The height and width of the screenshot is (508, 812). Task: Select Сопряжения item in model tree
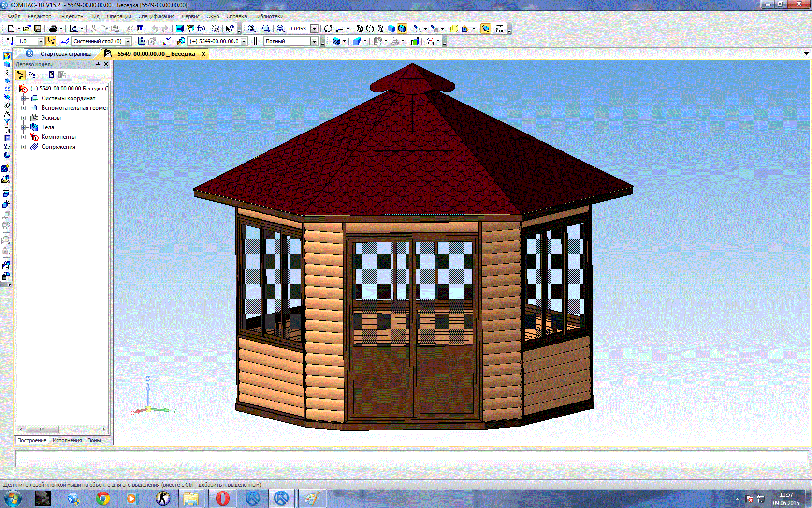[x=58, y=147]
